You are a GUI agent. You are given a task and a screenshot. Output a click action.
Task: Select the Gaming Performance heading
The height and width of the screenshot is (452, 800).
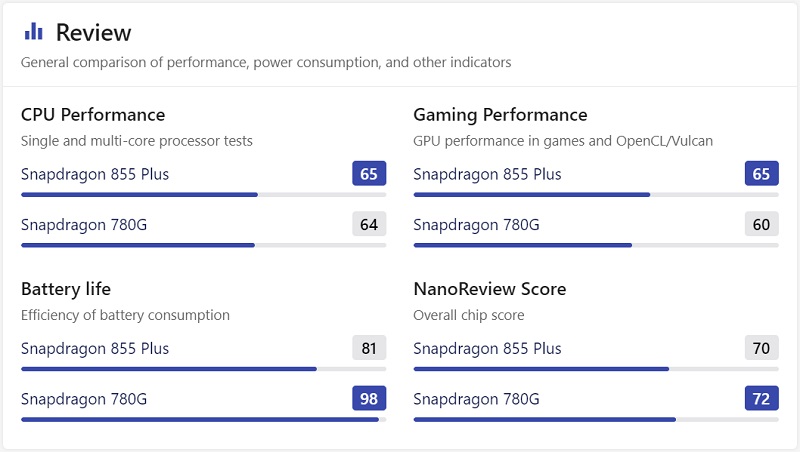[500, 115]
